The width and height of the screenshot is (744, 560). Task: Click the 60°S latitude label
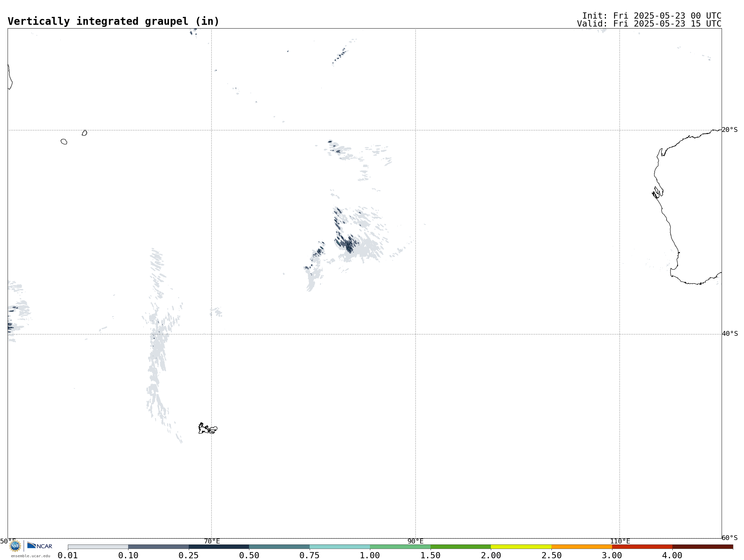pyautogui.click(x=730, y=538)
